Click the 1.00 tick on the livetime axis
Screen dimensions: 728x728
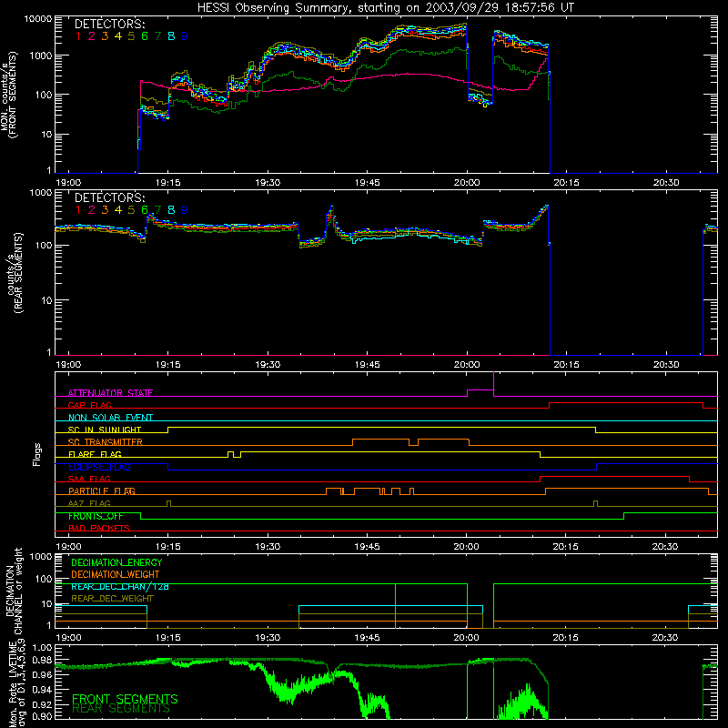pyautogui.click(x=43, y=647)
